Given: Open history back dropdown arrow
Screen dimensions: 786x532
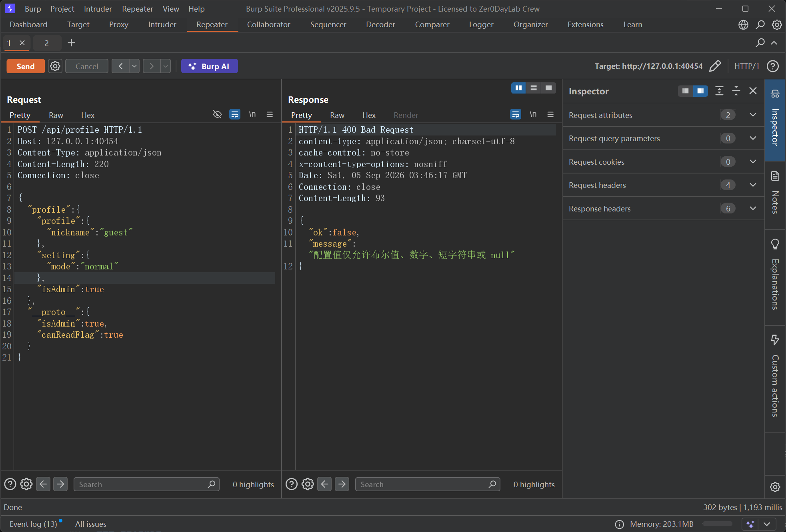Looking at the screenshot, I should (134, 66).
